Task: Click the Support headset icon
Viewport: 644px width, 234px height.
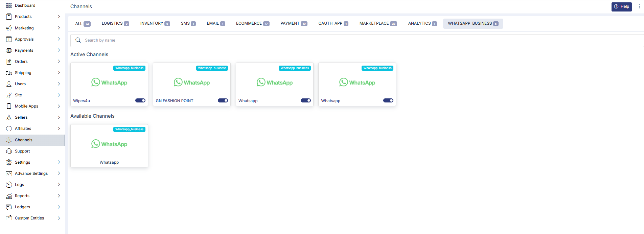Action: [x=9, y=151]
